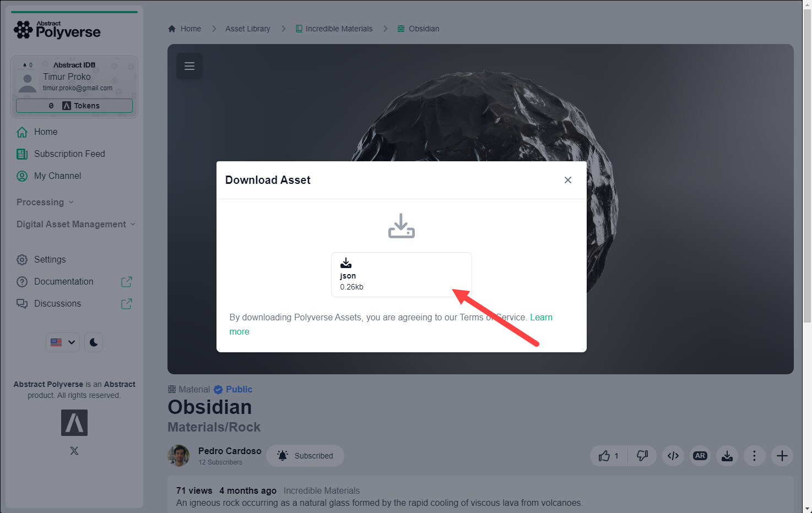Close the Download Asset dialog
Viewport: 812px width, 513px height.
click(568, 180)
